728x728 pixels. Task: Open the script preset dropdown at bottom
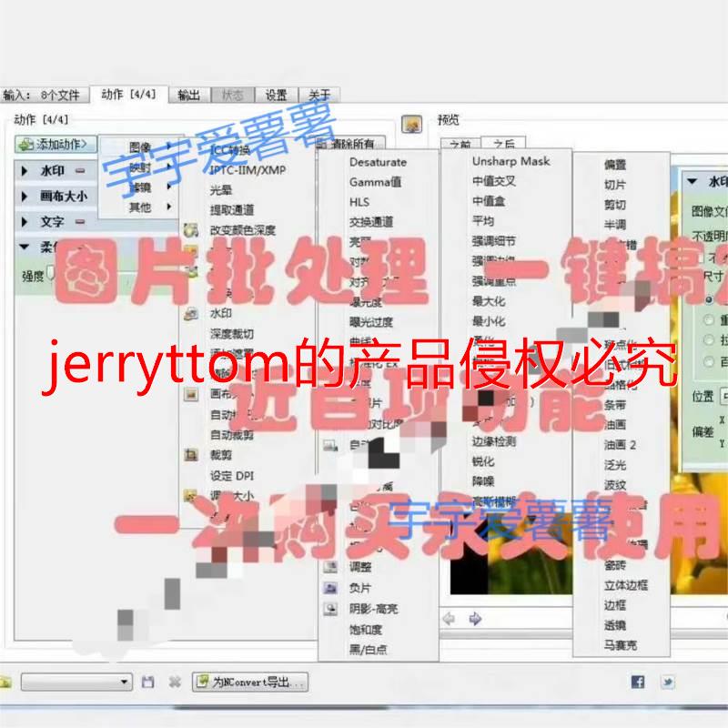pos(77,682)
